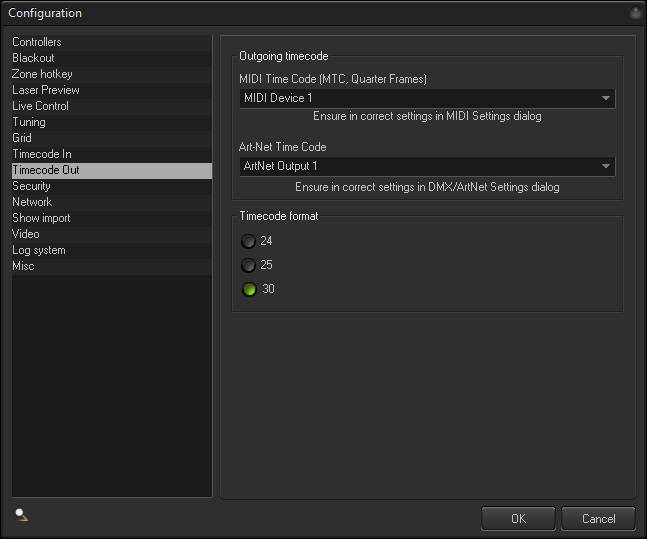
Task: Switch to Live Control settings
Action: (40, 106)
